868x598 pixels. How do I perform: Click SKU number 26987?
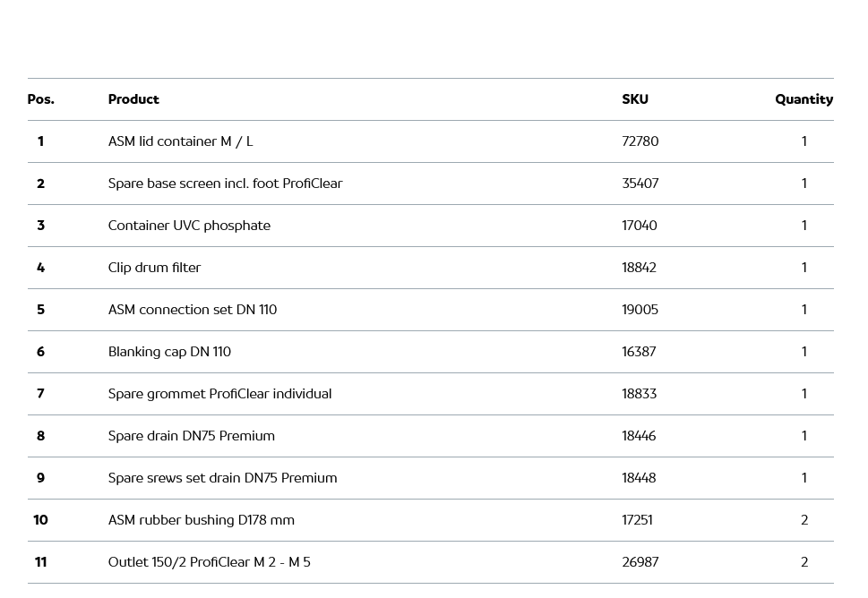[640, 562]
